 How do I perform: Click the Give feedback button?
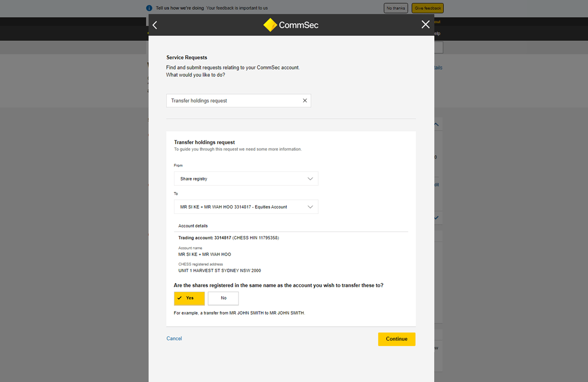(x=427, y=8)
